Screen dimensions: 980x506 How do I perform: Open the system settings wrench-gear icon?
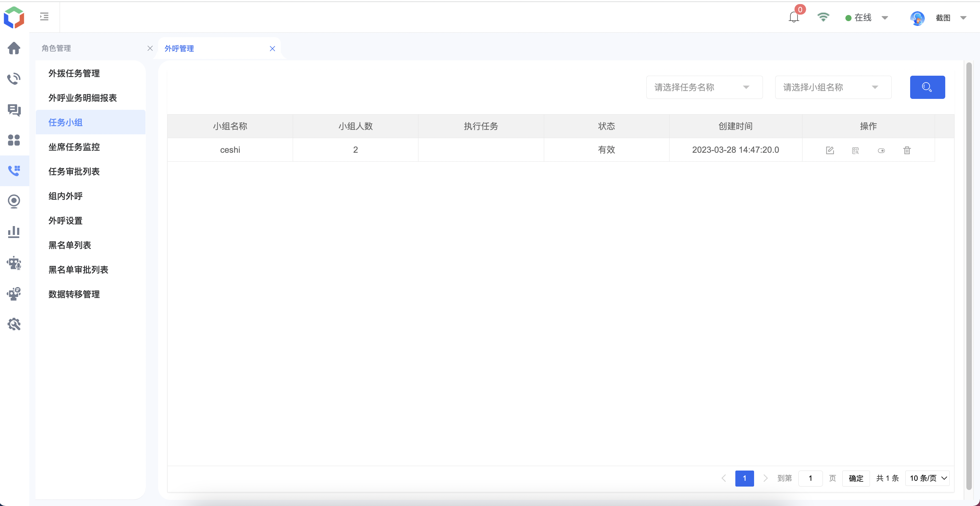point(14,324)
